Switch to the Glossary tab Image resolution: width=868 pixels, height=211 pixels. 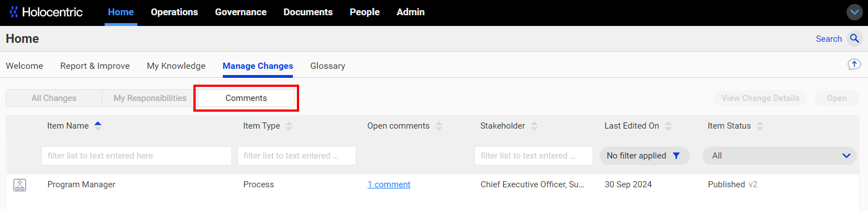click(327, 66)
